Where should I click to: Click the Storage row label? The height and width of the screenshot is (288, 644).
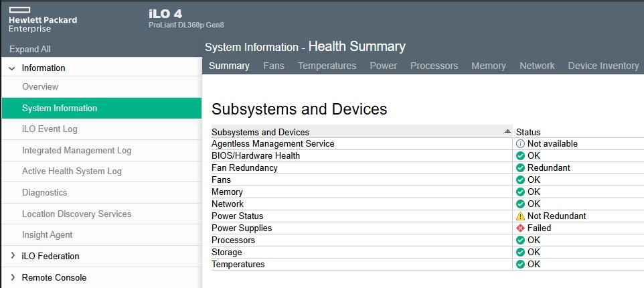coord(226,252)
